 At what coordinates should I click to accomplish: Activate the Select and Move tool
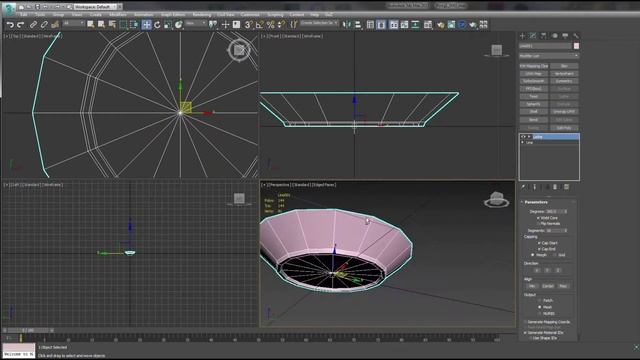tap(146, 25)
